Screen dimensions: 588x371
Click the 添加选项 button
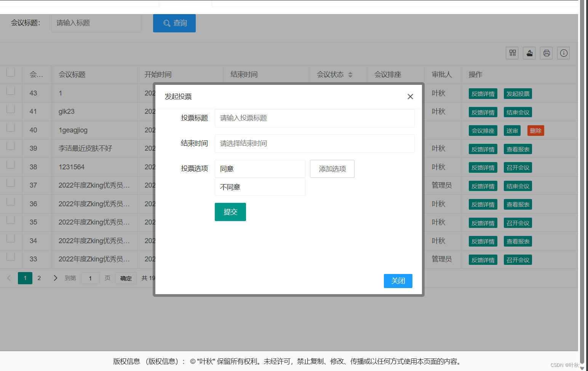click(x=332, y=169)
